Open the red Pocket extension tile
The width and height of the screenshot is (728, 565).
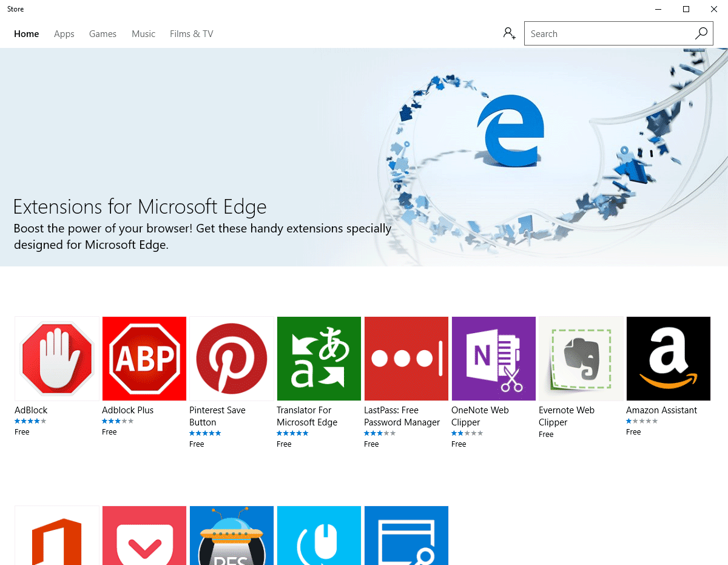(x=144, y=535)
